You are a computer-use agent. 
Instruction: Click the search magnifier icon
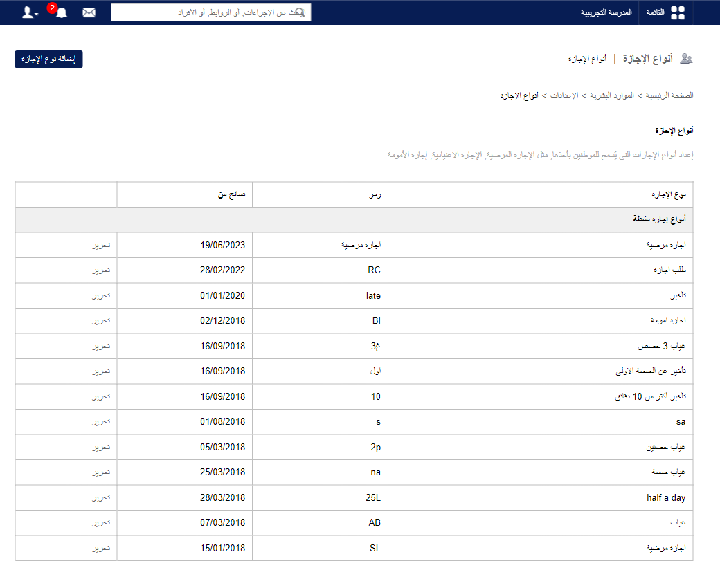299,12
